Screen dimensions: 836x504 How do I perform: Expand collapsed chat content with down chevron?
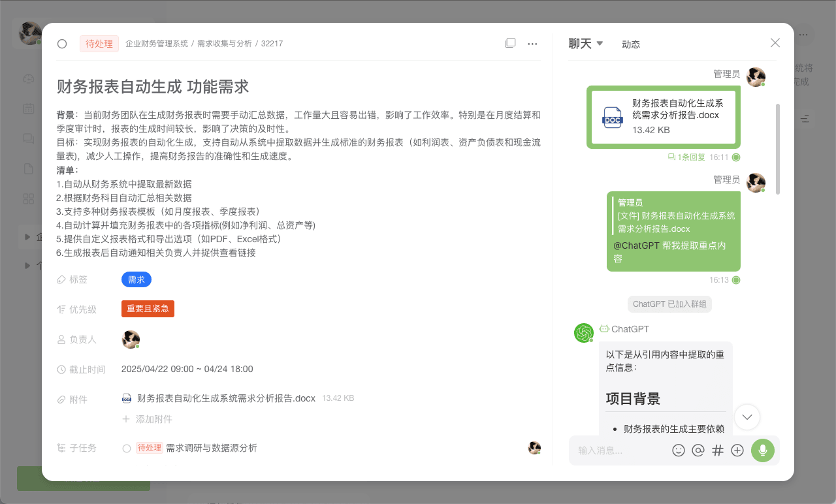coord(747,417)
